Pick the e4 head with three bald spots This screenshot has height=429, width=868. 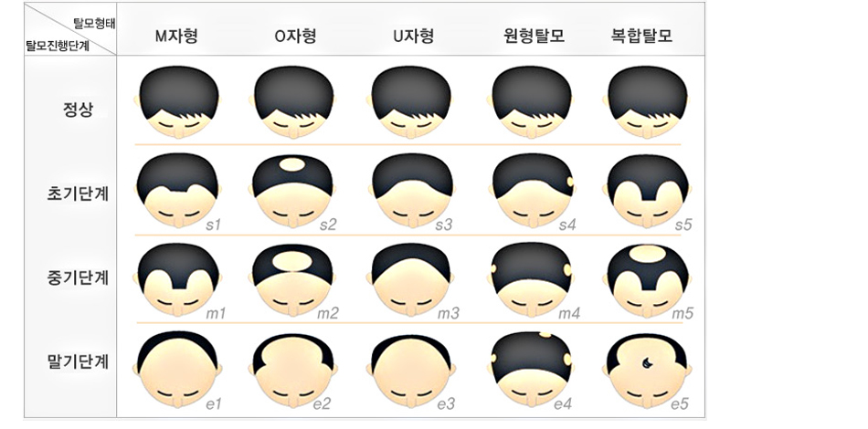click(532, 370)
